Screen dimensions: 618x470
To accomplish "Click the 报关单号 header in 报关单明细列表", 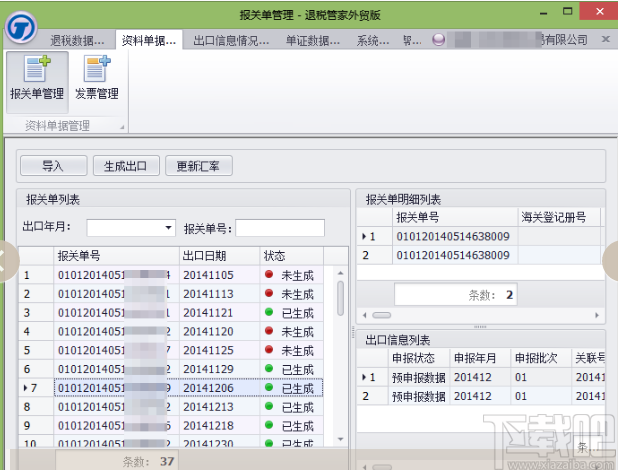I will (455, 217).
